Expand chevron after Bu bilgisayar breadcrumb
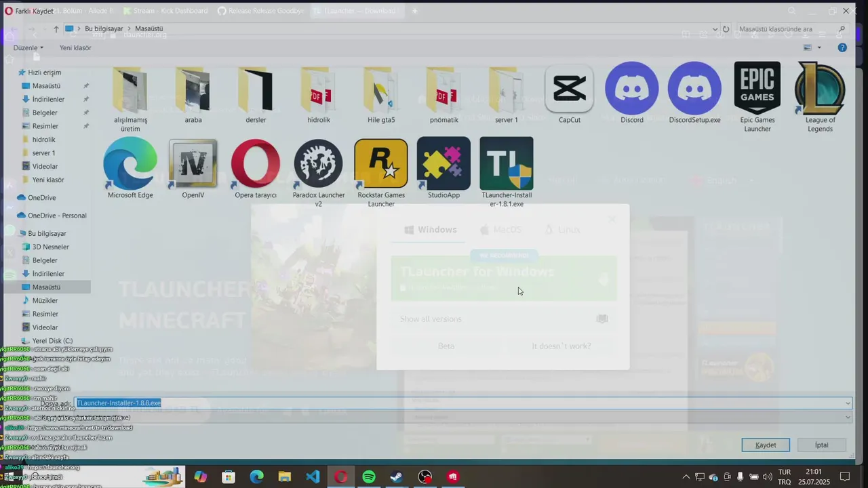868x488 pixels. click(129, 29)
